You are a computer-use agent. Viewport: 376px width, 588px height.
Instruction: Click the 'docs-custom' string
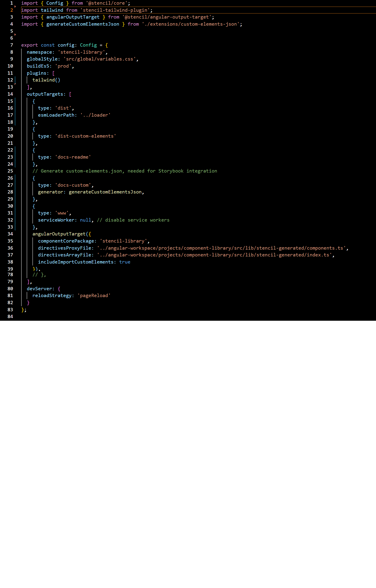73,185
